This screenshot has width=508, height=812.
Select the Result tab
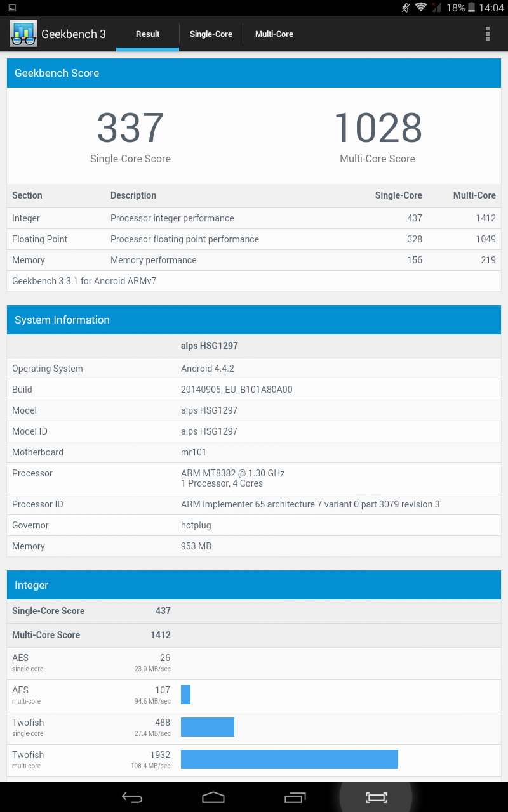tap(147, 34)
